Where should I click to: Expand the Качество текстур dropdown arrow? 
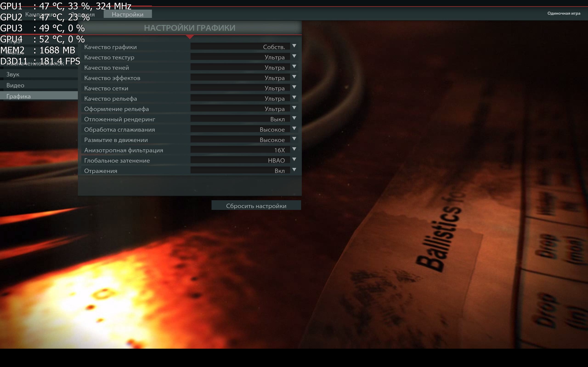294,56
